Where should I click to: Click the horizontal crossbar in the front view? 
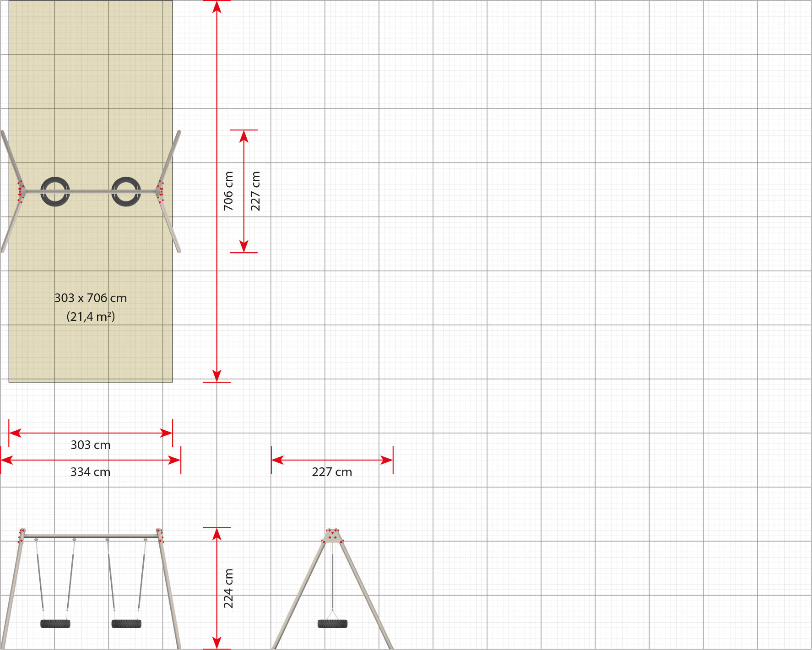(x=91, y=536)
